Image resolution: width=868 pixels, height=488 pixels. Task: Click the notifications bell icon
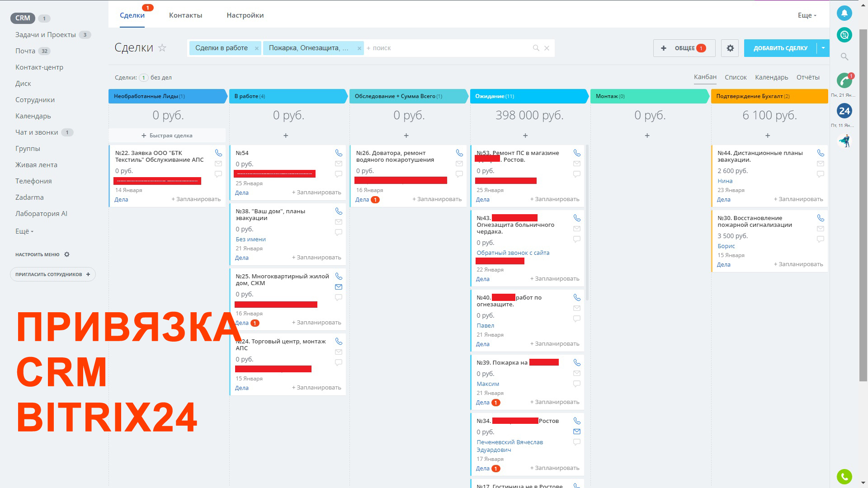pyautogui.click(x=844, y=13)
